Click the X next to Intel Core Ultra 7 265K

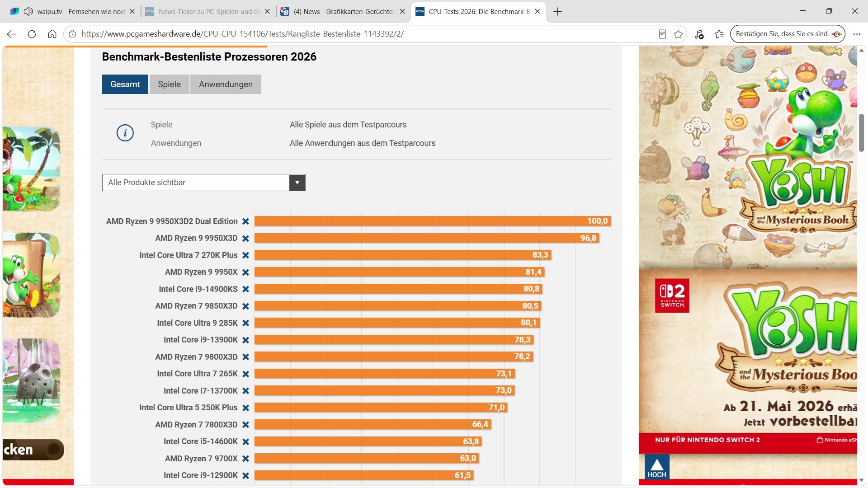pyautogui.click(x=245, y=374)
